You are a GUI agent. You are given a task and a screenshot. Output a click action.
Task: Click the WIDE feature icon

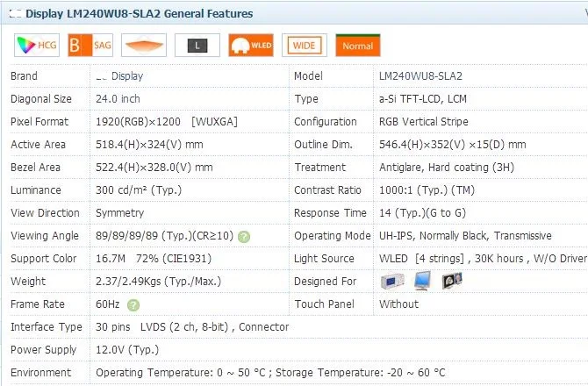[x=305, y=46]
